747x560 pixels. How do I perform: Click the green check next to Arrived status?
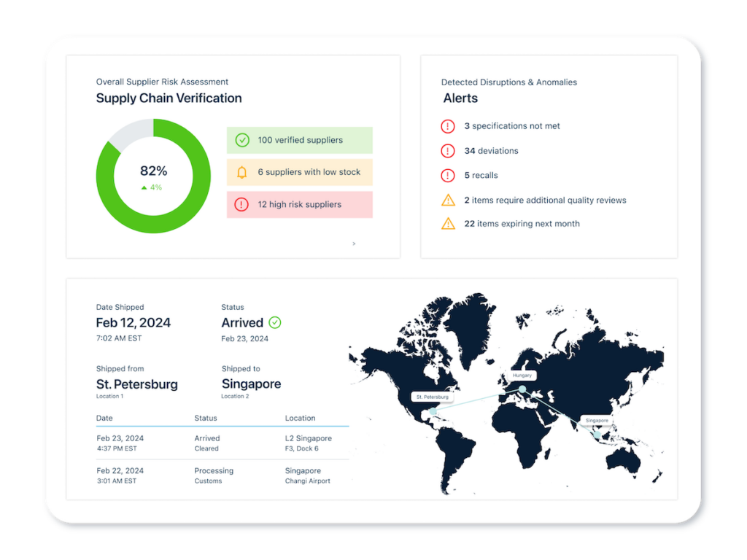coord(274,322)
